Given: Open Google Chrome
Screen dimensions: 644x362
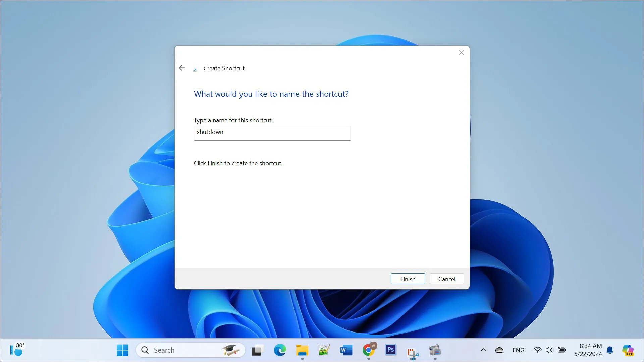Looking at the screenshot, I should [x=369, y=350].
